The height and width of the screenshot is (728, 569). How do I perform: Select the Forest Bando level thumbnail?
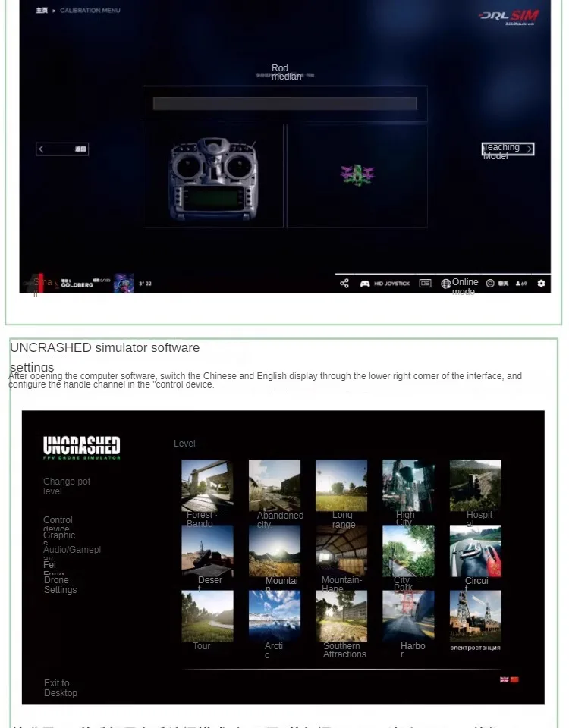207,485
